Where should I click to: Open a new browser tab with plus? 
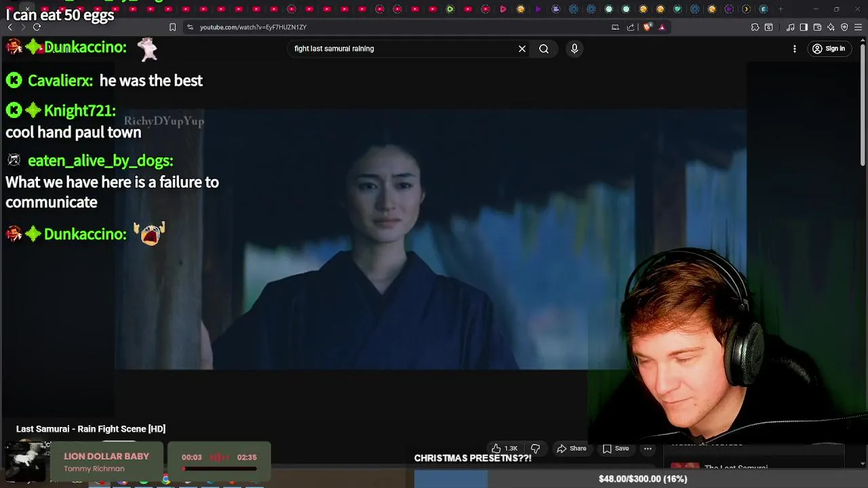click(781, 9)
